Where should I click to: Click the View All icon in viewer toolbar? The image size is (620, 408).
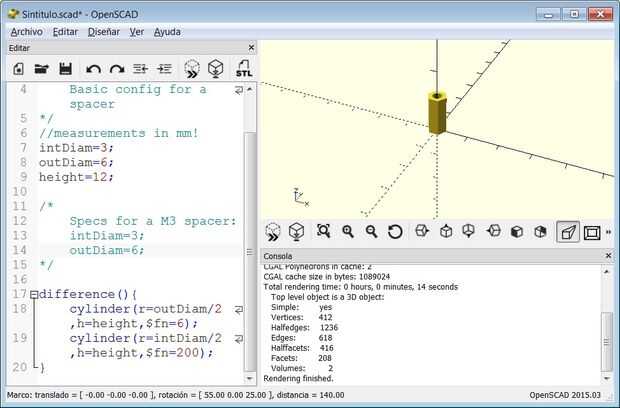(x=323, y=231)
